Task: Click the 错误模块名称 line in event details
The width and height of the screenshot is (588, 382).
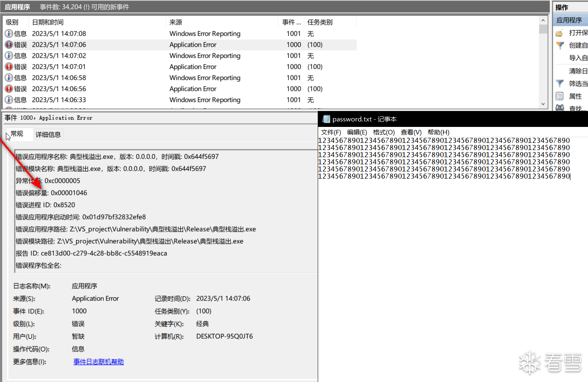Action: (x=111, y=169)
